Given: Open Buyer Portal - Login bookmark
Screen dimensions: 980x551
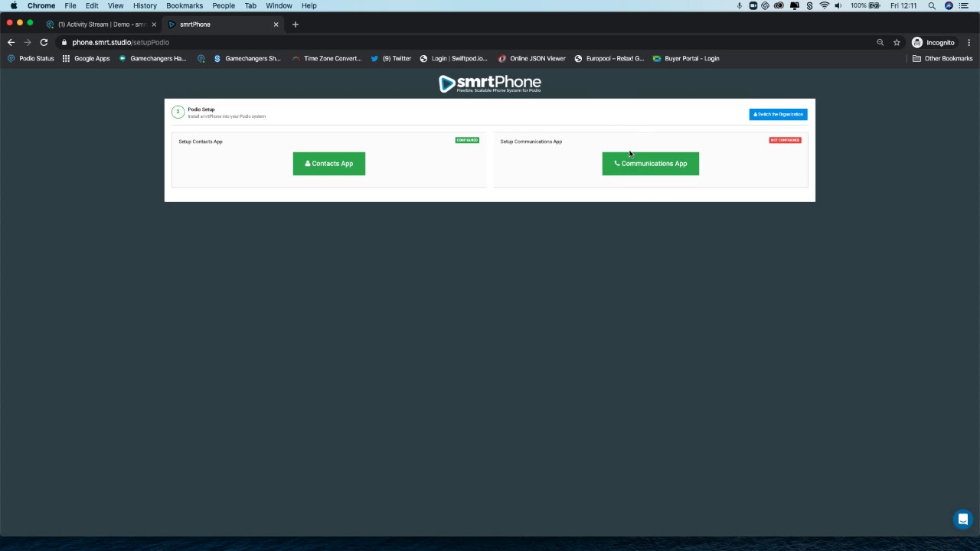Looking at the screenshot, I should (x=685, y=58).
